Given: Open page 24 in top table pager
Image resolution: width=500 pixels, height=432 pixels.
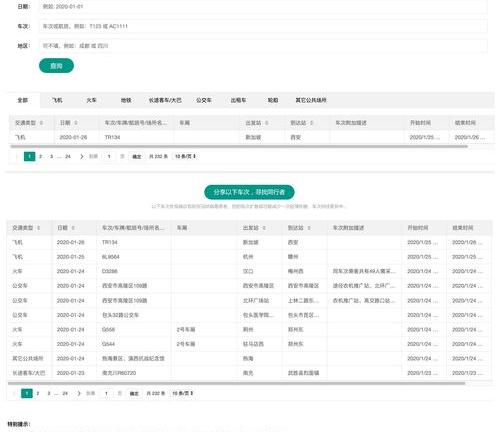Looking at the screenshot, I should (68, 156).
